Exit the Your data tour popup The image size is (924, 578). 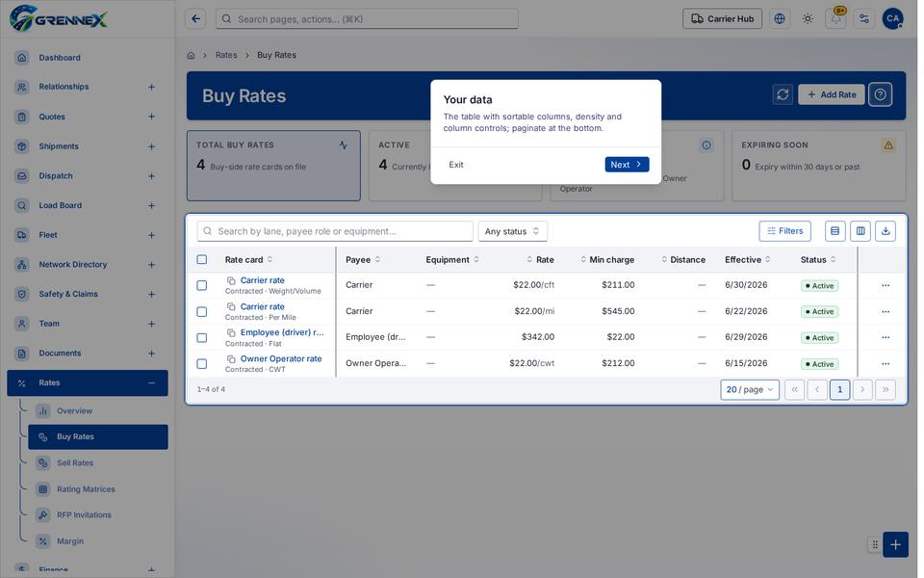coord(456,165)
